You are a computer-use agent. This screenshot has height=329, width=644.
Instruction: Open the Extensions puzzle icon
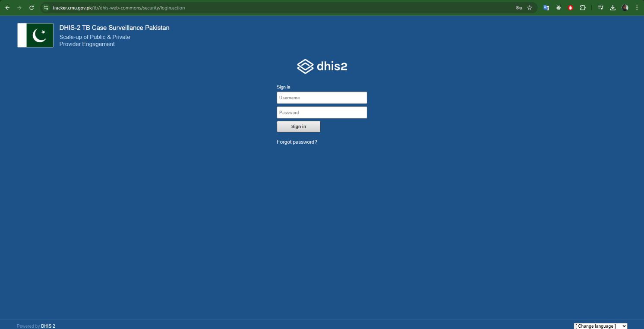(x=583, y=8)
